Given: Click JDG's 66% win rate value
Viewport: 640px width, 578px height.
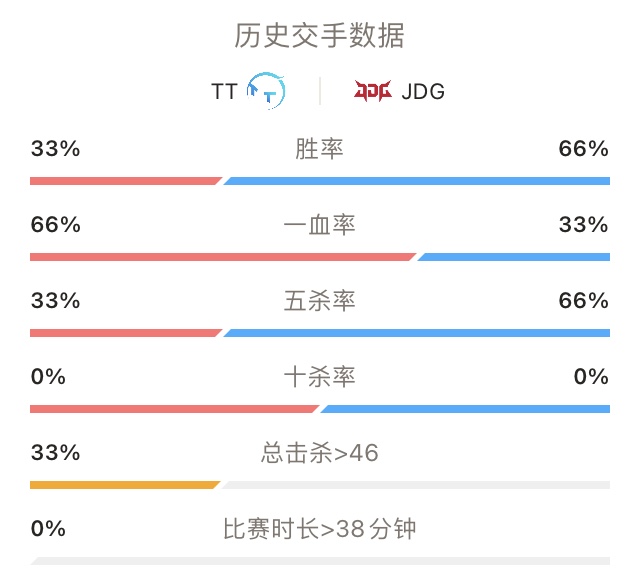Looking at the screenshot, I should 584,149.
